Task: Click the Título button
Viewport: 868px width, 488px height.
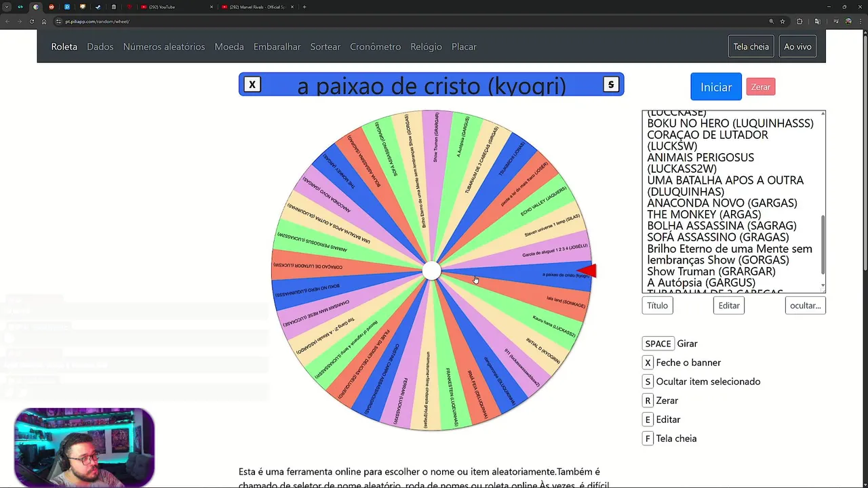Action: 657,306
